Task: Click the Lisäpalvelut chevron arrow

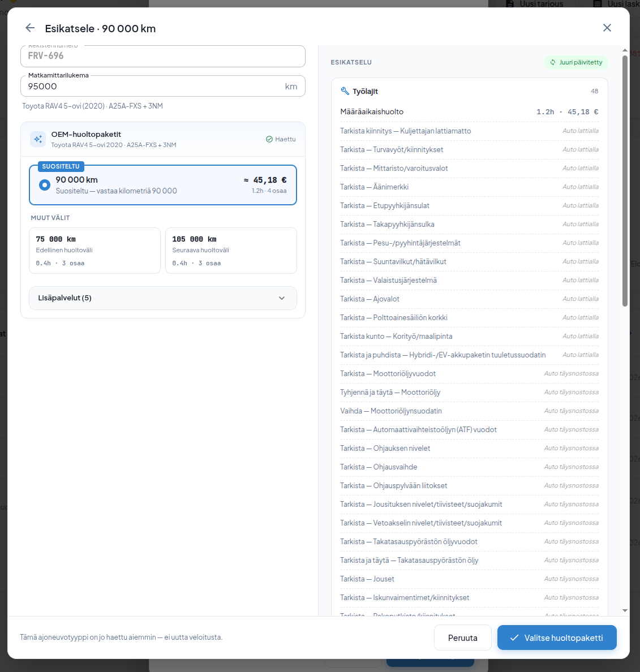Action: pos(282,298)
